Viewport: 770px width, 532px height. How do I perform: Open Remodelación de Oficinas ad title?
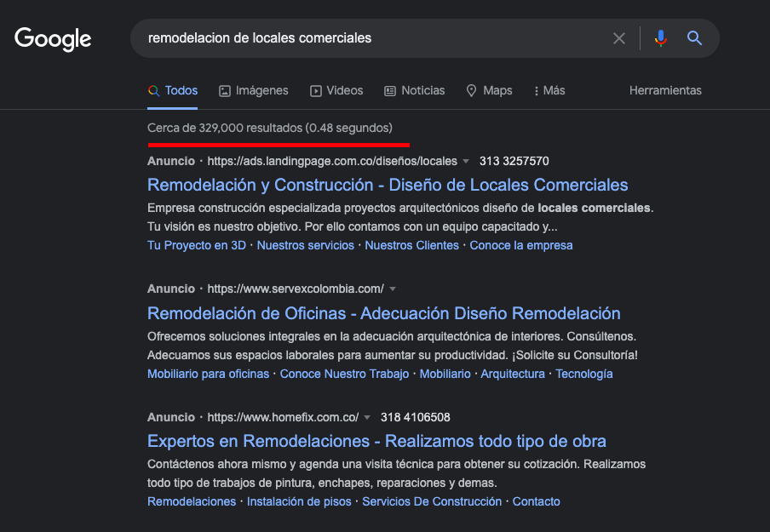tap(384, 313)
